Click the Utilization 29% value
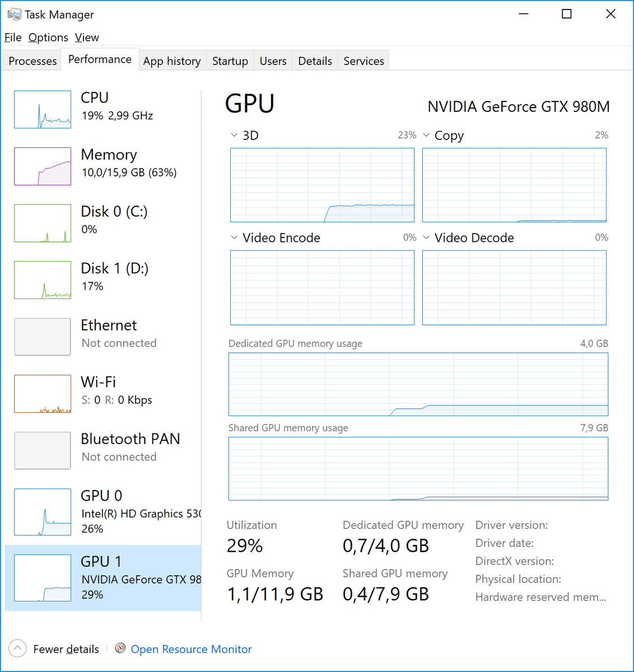Screen dimensions: 634x672 245,545
